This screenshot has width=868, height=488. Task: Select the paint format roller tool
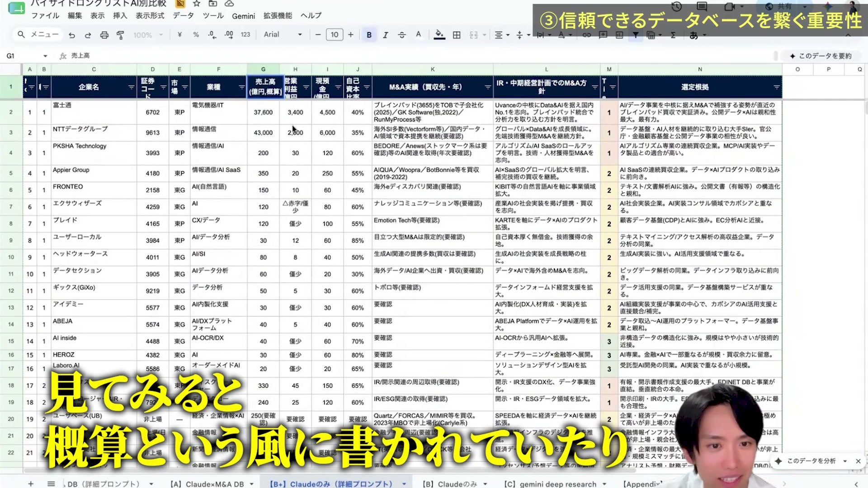point(120,35)
